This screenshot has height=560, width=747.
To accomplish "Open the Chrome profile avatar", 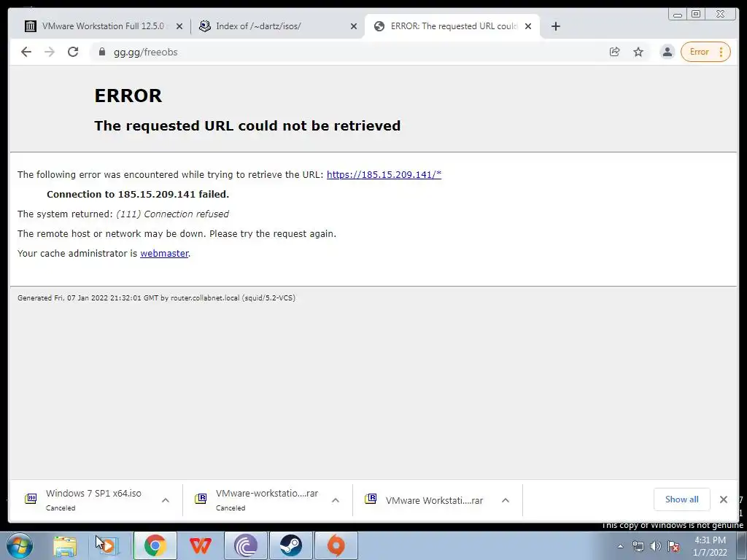I will (667, 52).
